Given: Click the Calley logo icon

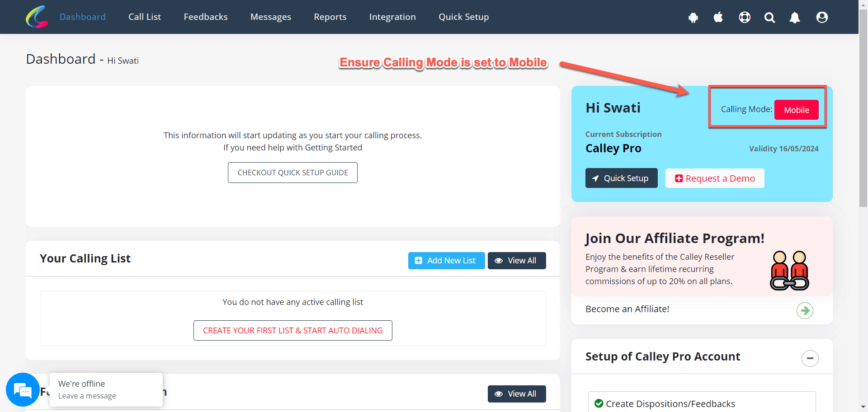Looking at the screenshot, I should click(37, 17).
